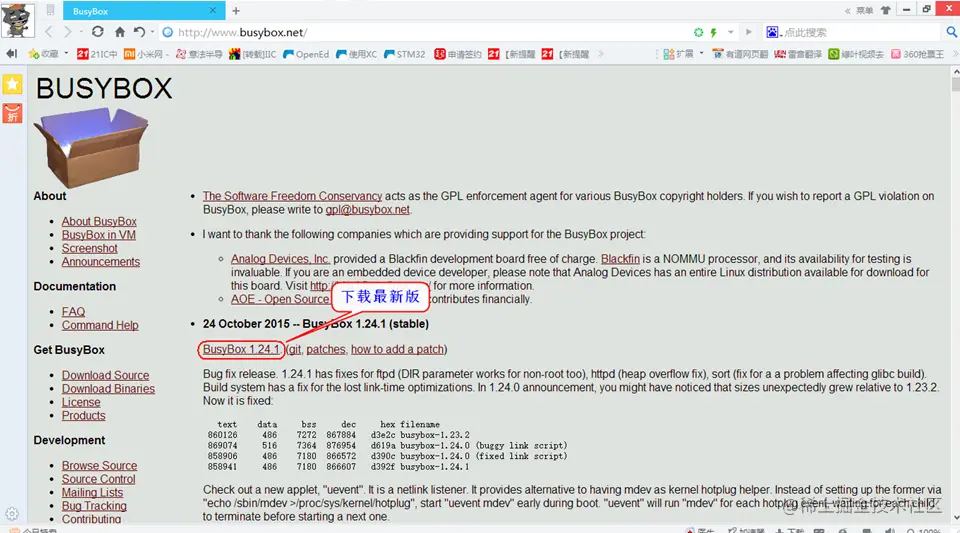Open the License link
960x533 pixels.
[81, 403]
